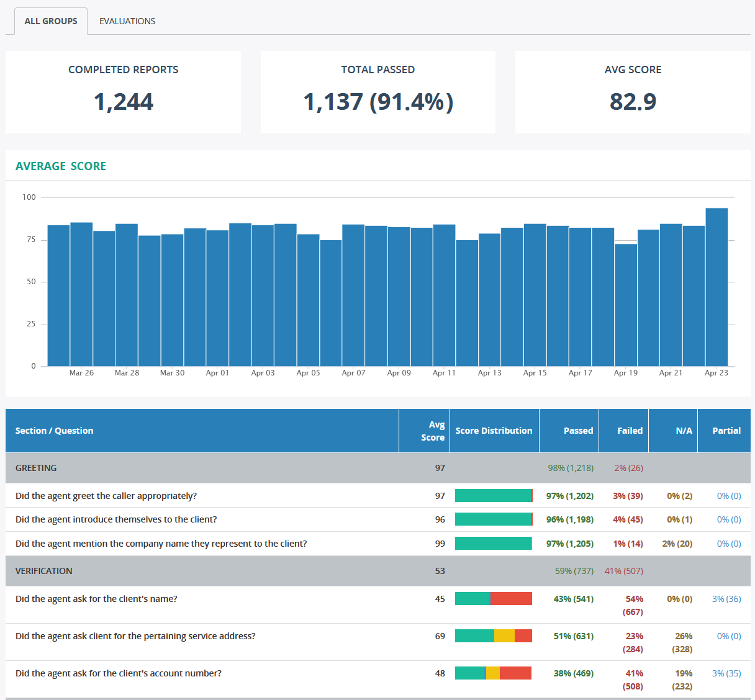Open the client's account number question
Screen dimensions: 755x700
(119, 673)
